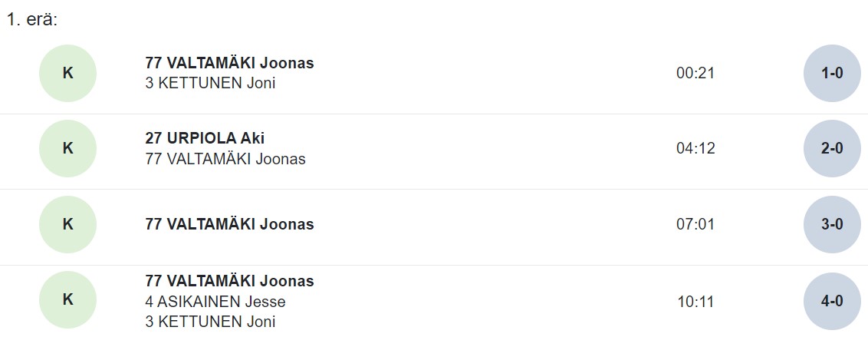Click the green K icon beside the 04:12 goal
The width and height of the screenshot is (868, 337).
point(67,148)
